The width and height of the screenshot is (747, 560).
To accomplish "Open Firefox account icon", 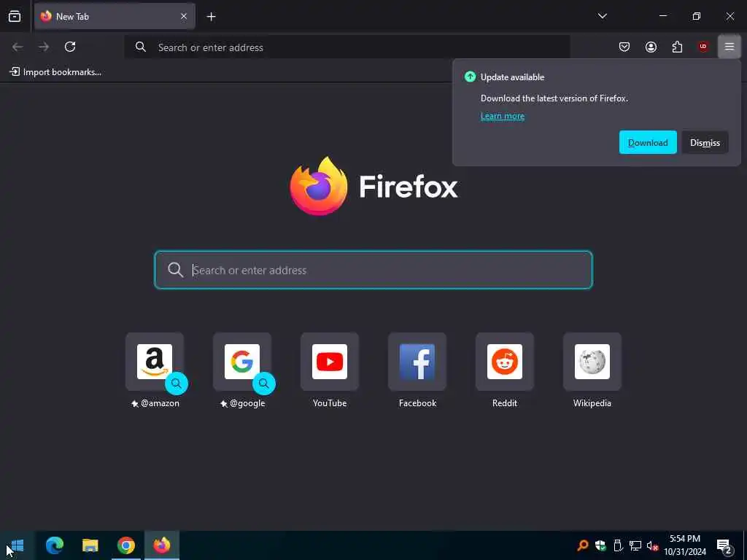I will point(651,47).
